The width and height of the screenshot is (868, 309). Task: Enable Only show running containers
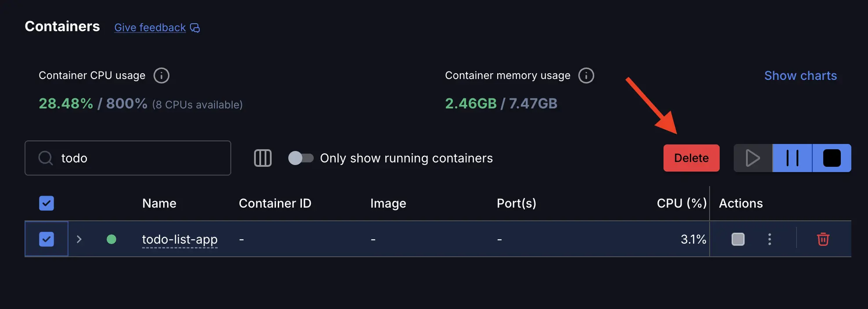coord(301,158)
